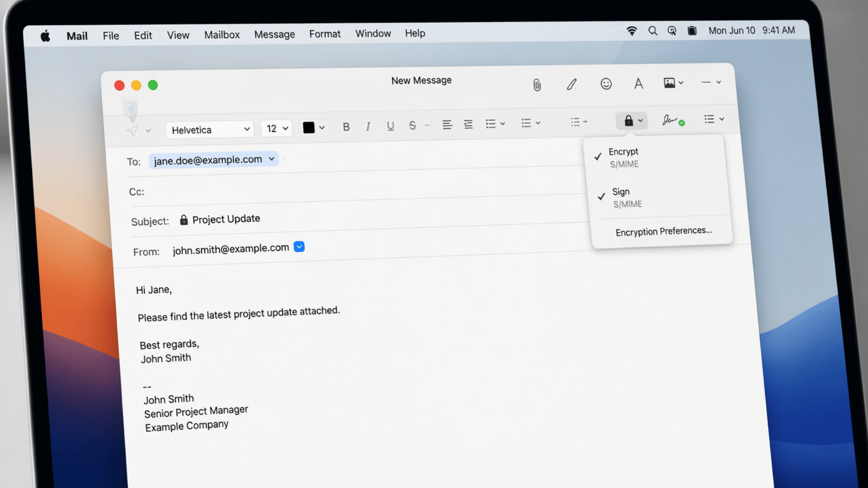Open the Mail menu
The width and height of the screenshot is (868, 488).
pos(77,36)
